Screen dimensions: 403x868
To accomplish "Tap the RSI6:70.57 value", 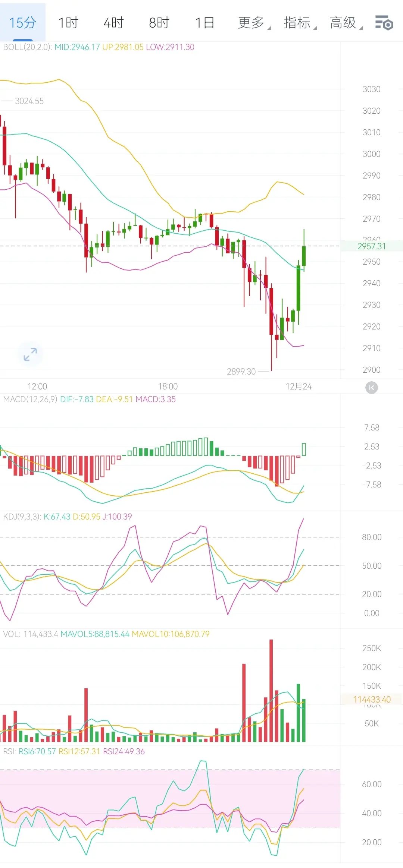I will (37, 751).
